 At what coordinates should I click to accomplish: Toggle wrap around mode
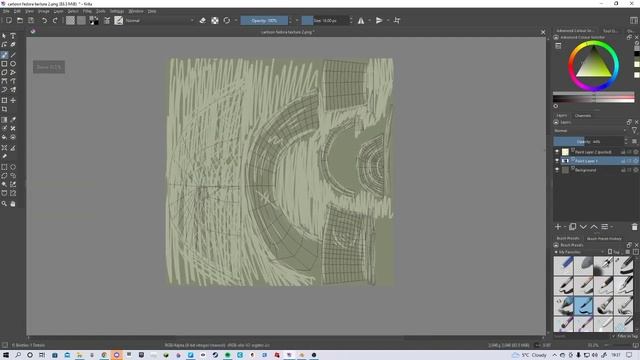pyautogui.click(x=397, y=20)
